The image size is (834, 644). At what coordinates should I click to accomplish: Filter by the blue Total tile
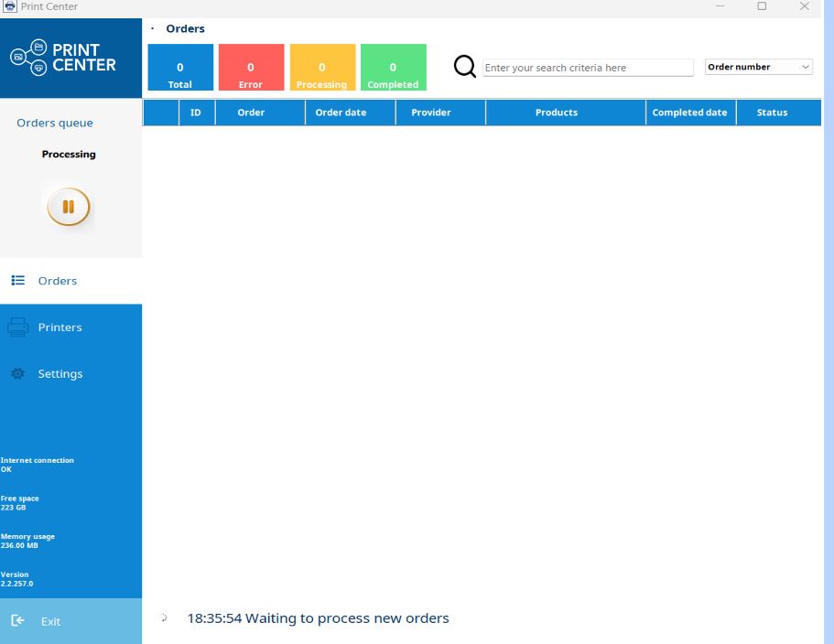pyautogui.click(x=180, y=68)
